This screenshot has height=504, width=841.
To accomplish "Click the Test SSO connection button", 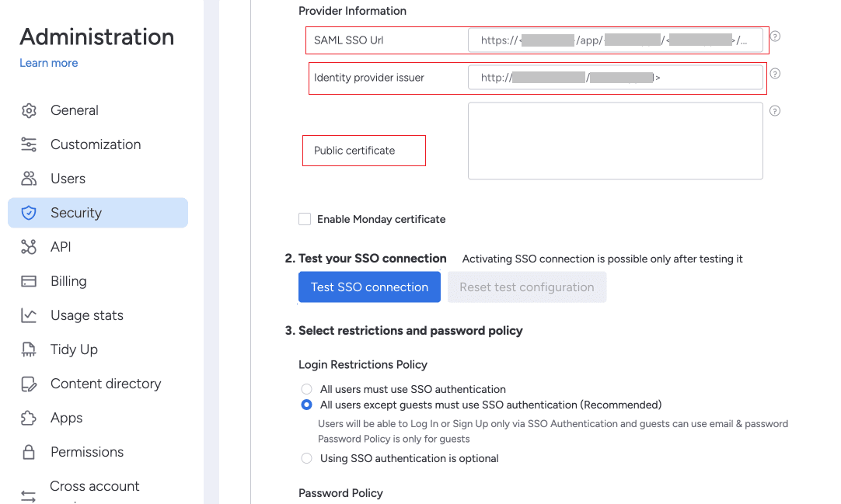I will coord(369,287).
